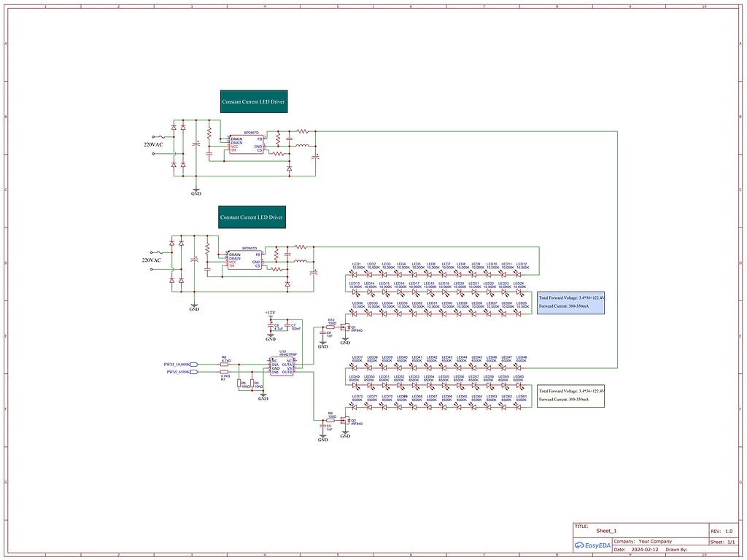This screenshot has width=747, height=560.
Task: Select the Q2 IRF840 MOSFET symbol
Action: (x=344, y=420)
